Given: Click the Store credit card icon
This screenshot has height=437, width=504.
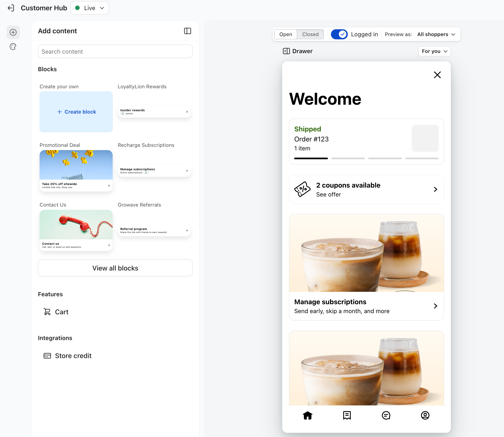Looking at the screenshot, I should click(47, 356).
